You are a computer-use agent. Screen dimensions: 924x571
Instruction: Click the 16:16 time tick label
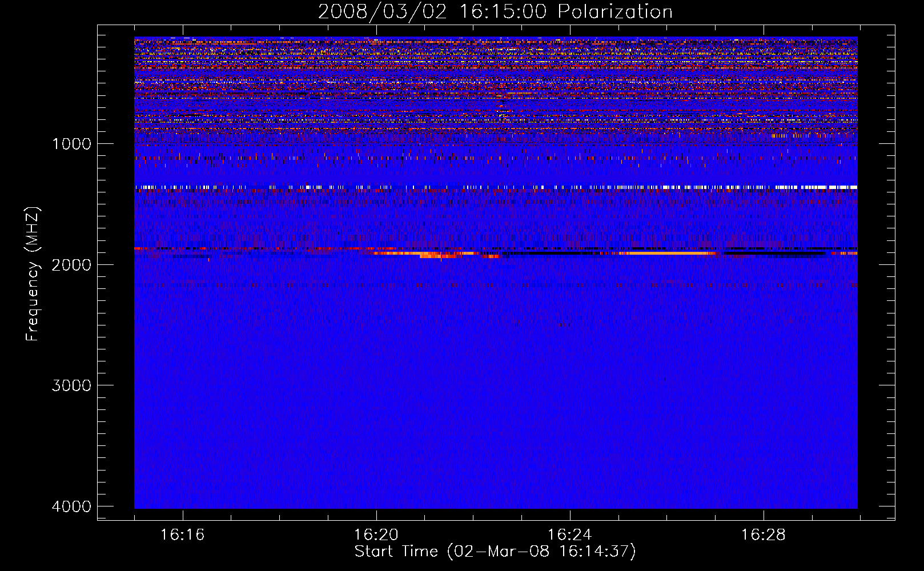[182, 535]
